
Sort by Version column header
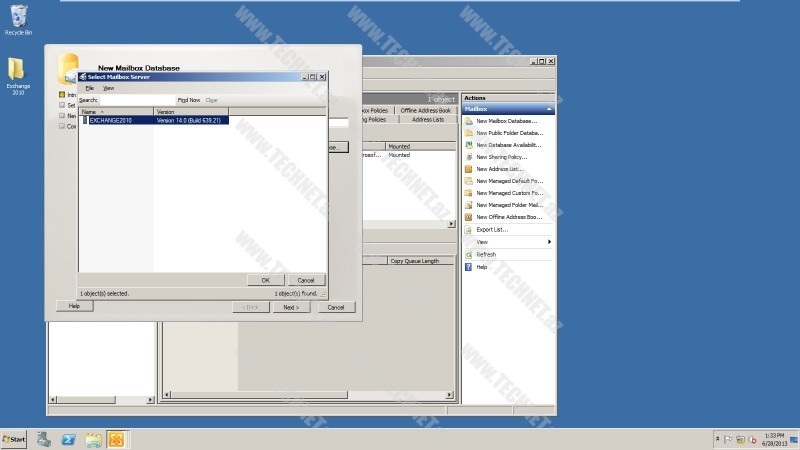(191, 111)
